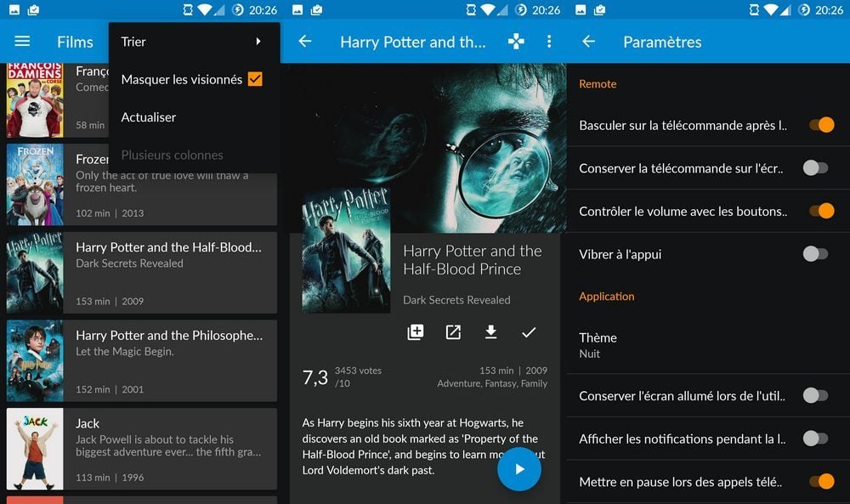The height and width of the screenshot is (504, 850).
Task: Tap Philosopher's Stone poster thumbnail
Action: click(35, 361)
